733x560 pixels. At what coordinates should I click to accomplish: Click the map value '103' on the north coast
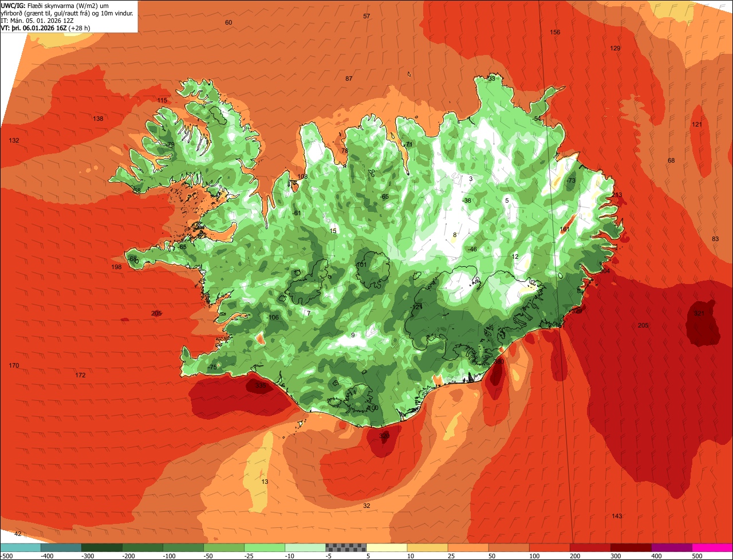(x=302, y=177)
